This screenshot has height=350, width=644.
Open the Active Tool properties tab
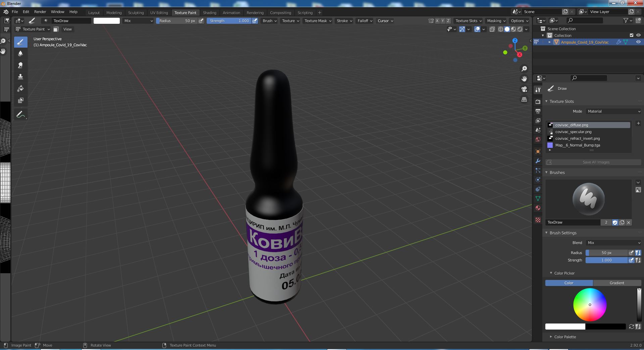[x=538, y=90]
